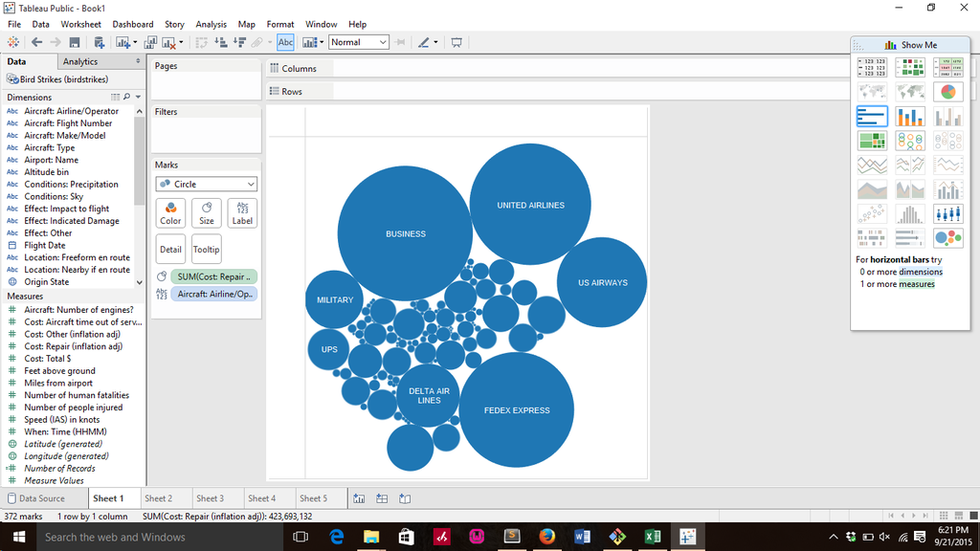Image resolution: width=980 pixels, height=551 pixels.
Task: Click the Detail button on Marks card
Action: pos(170,250)
